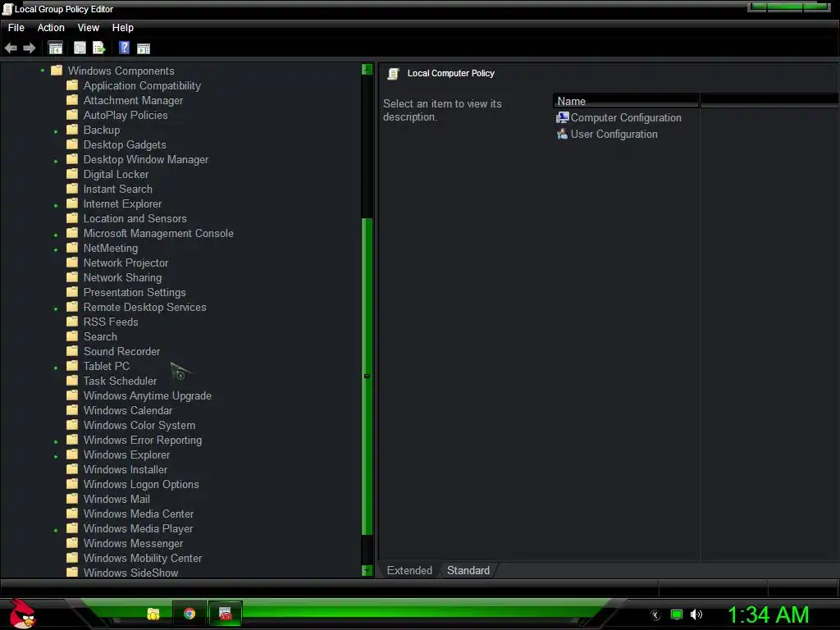Screen dimensions: 840x630
Task: Click the green network tray icon
Action: coord(677,614)
